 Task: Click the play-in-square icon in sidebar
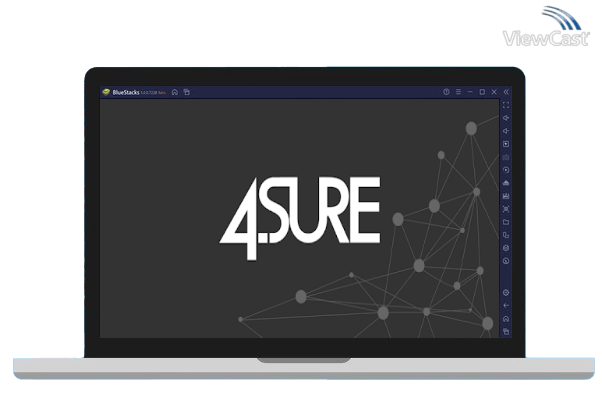click(x=506, y=144)
